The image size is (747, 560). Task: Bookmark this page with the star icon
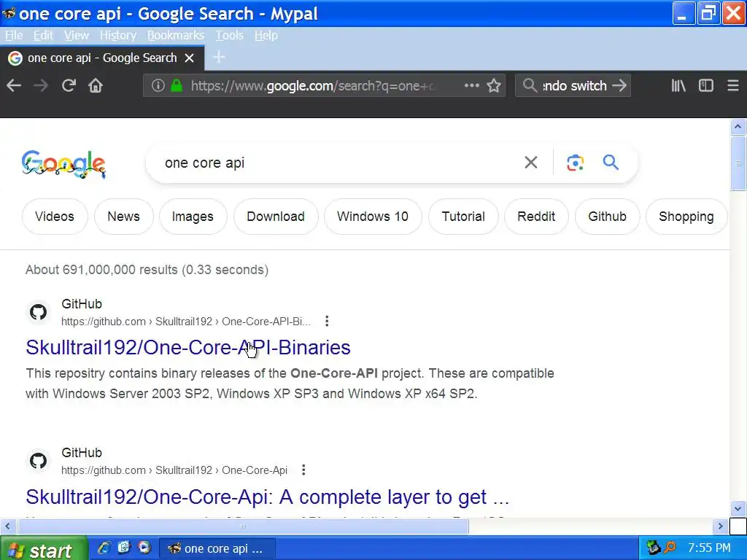[494, 86]
